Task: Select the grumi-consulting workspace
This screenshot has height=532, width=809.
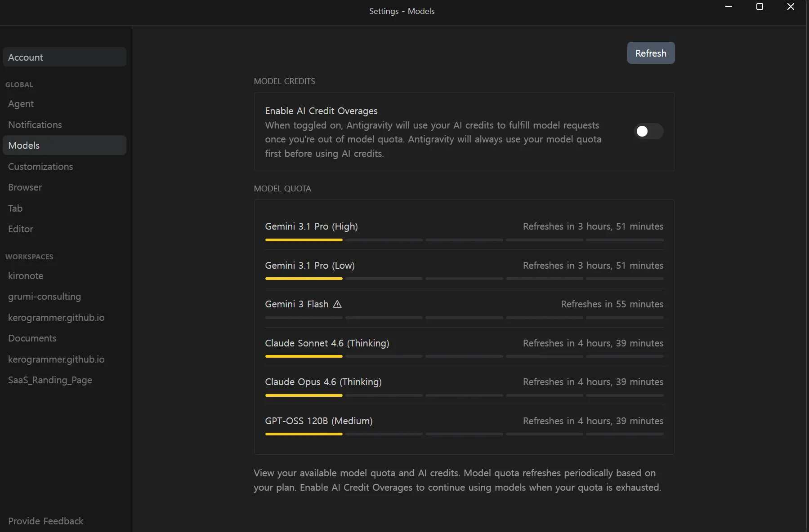Action: [45, 297]
